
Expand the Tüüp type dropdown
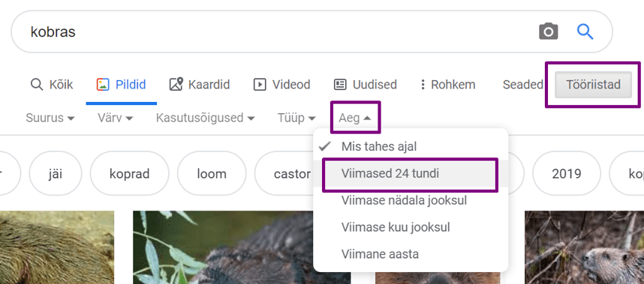click(x=296, y=118)
